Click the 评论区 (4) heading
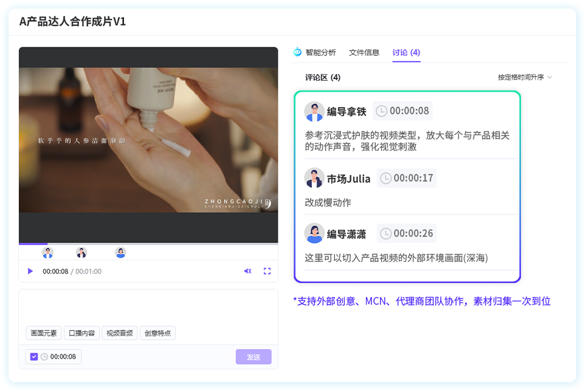This screenshot has width=586, height=392. pyautogui.click(x=323, y=77)
